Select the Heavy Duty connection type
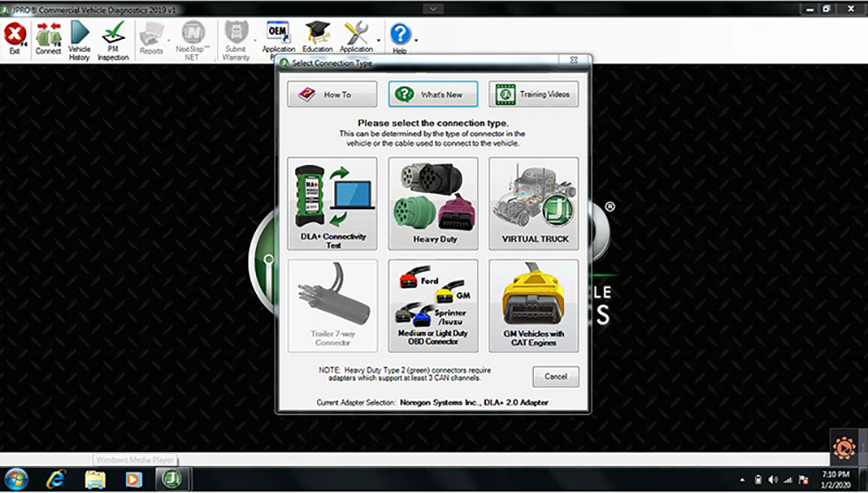This screenshot has width=868, height=493. click(x=433, y=203)
